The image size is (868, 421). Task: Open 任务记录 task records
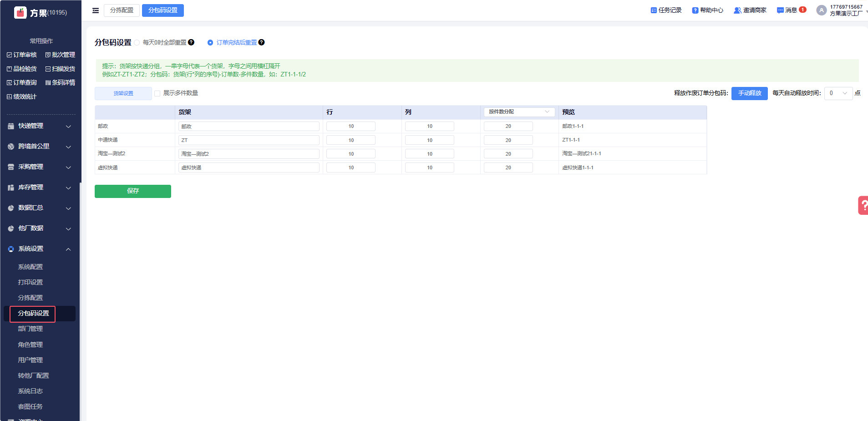pyautogui.click(x=666, y=10)
